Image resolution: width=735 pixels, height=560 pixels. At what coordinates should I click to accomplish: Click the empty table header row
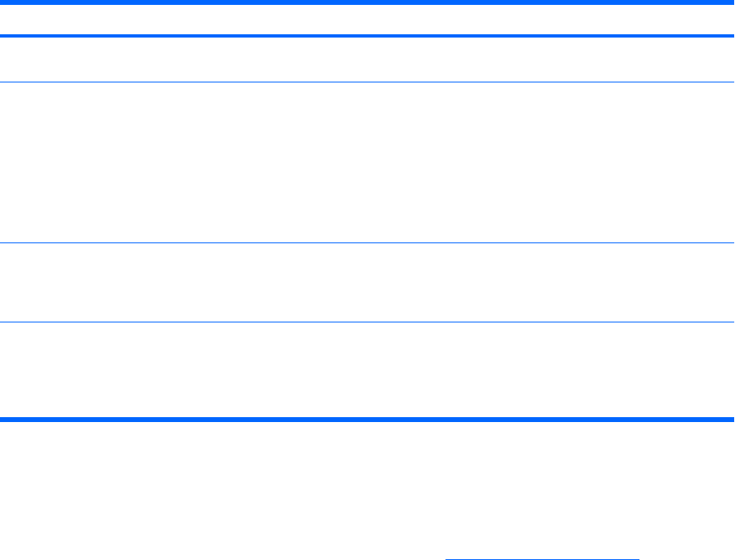pyautogui.click(x=367, y=20)
